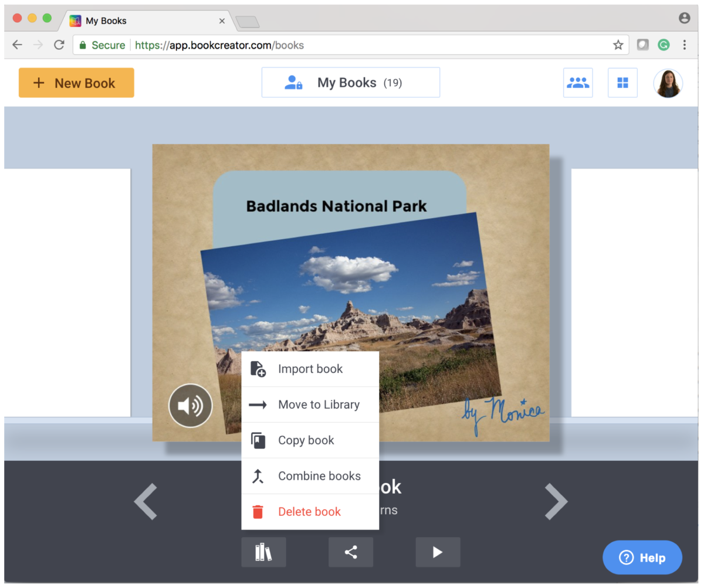
Task: Go to the previous book with the left arrow
Action: (x=146, y=502)
